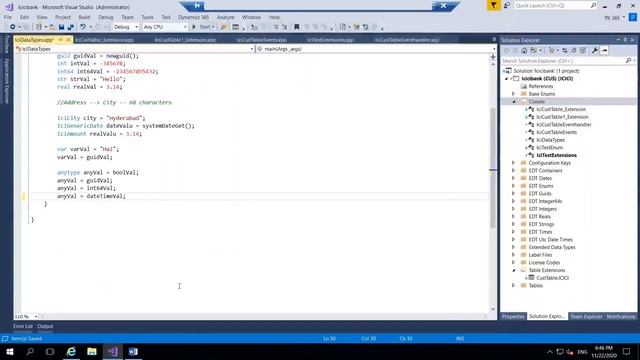Expand the Label Files folder
The width and height of the screenshot is (640, 360).
click(x=513, y=255)
